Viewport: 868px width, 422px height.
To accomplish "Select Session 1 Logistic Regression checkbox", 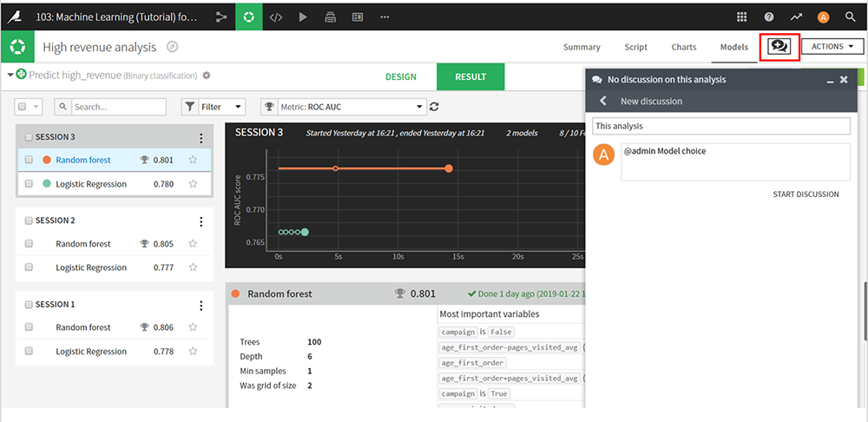I will pos(29,352).
